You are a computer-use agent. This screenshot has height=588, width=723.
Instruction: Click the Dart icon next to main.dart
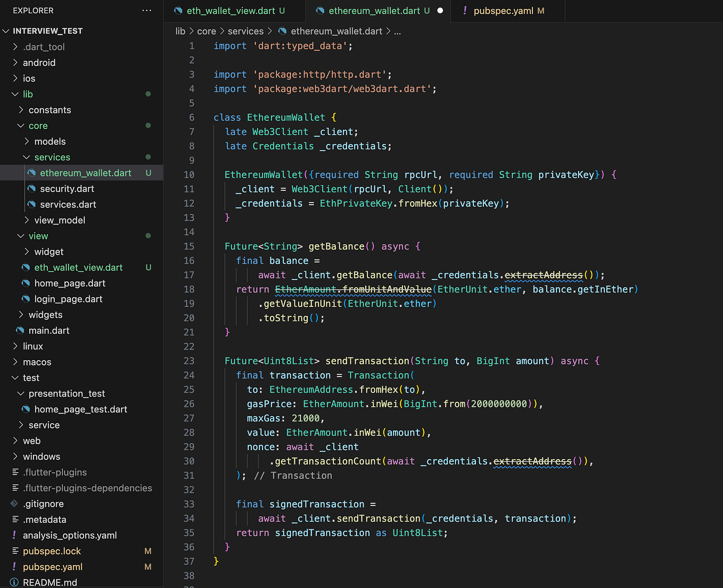[20, 330]
